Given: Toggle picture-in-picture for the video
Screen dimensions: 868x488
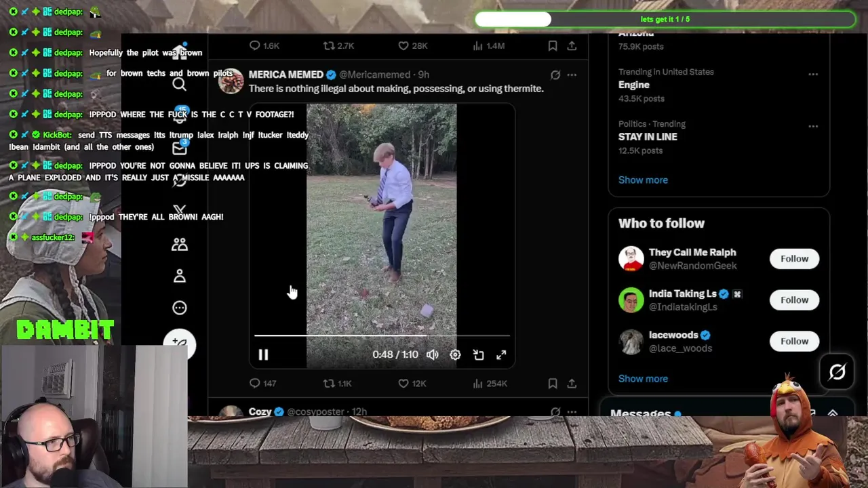Looking at the screenshot, I should click(x=478, y=354).
